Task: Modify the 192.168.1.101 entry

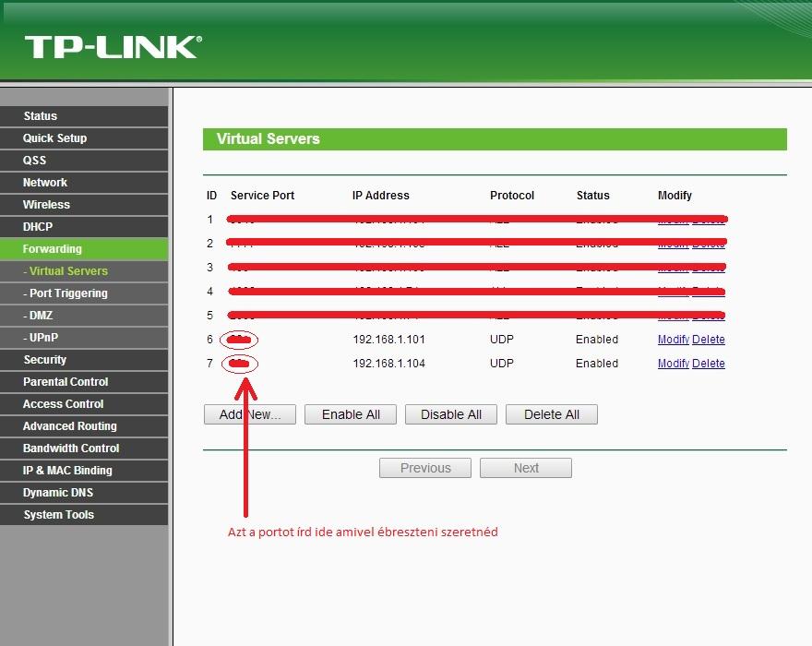Action: (674, 340)
